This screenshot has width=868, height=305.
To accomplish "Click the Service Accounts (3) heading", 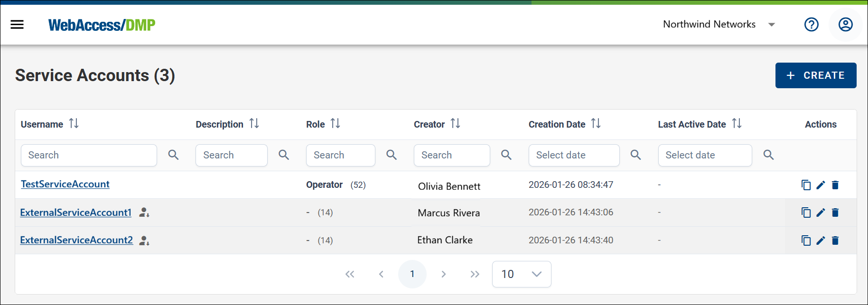I will point(95,75).
